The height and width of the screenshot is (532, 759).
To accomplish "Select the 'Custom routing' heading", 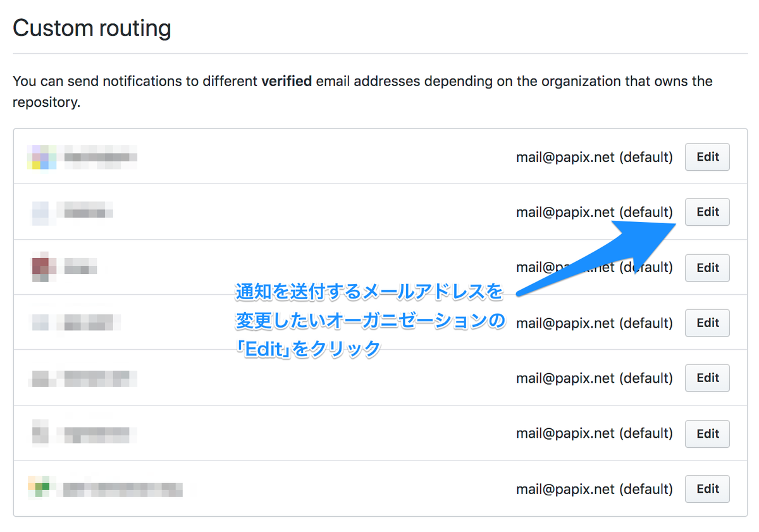I will click(x=92, y=28).
